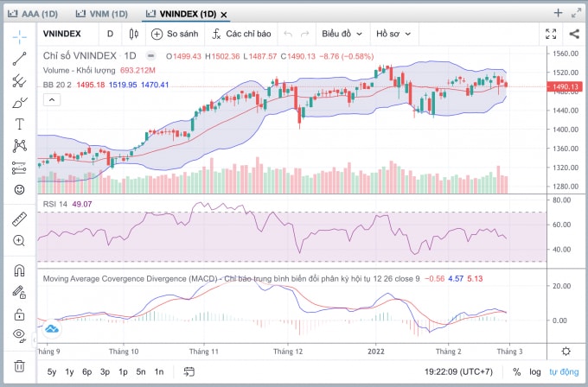Open the pattern drawing tool

click(x=20, y=146)
